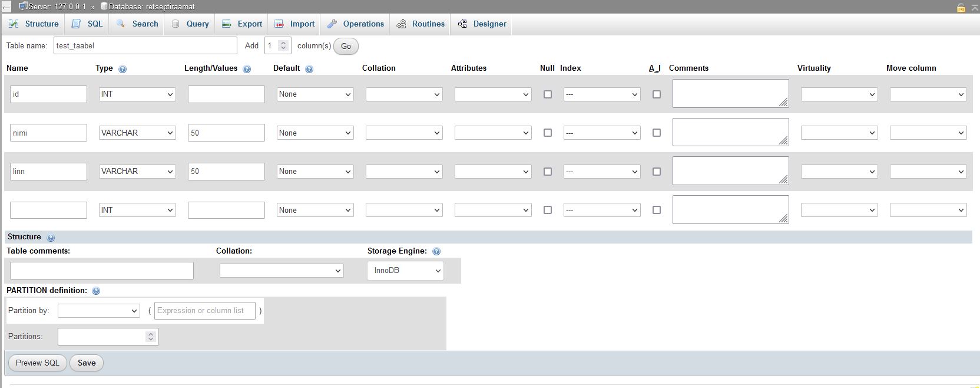980x388 pixels.
Task: Click the Storage Engine help icon
Action: (x=436, y=251)
